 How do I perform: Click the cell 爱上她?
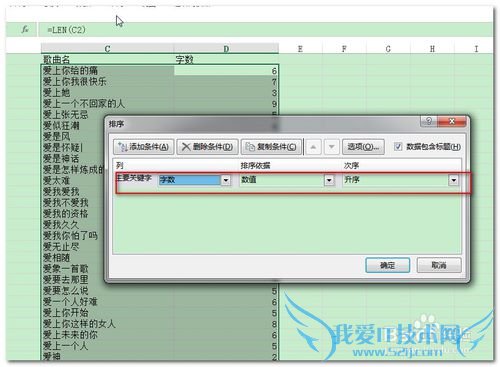pos(107,93)
